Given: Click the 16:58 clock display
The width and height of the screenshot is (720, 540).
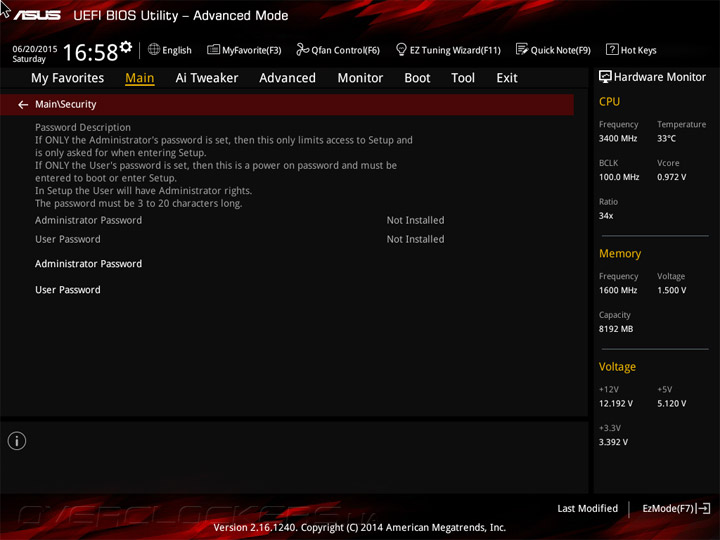Looking at the screenshot, I should click(90, 52).
